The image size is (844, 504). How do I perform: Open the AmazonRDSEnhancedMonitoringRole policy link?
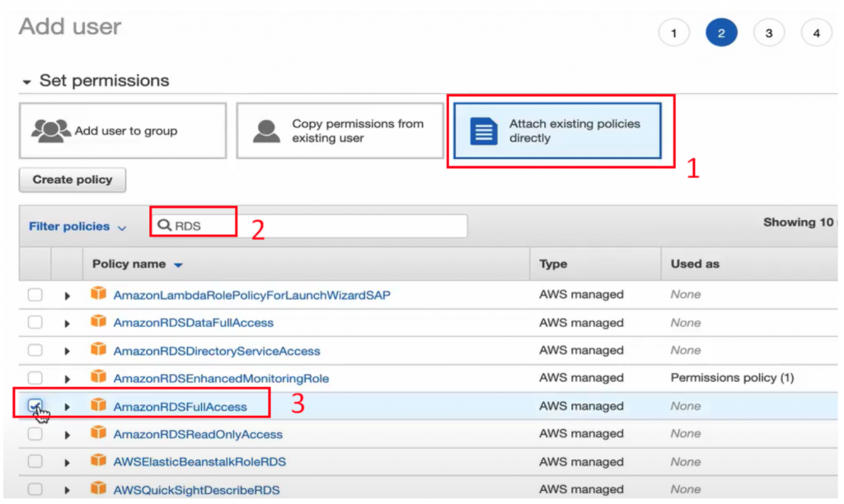(221, 379)
